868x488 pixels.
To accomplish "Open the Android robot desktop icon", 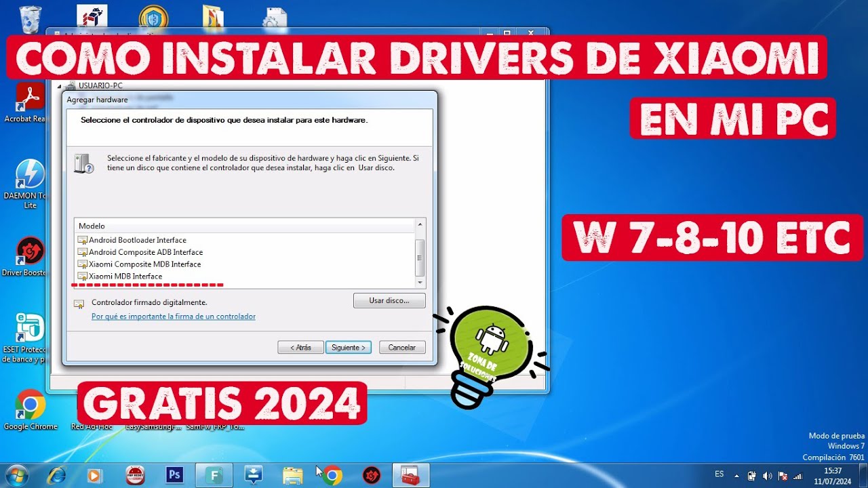I will (x=92, y=15).
